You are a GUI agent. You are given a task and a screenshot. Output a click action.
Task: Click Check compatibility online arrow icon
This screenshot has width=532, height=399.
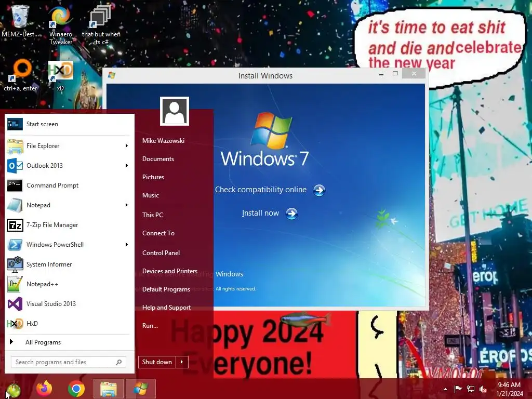click(320, 190)
